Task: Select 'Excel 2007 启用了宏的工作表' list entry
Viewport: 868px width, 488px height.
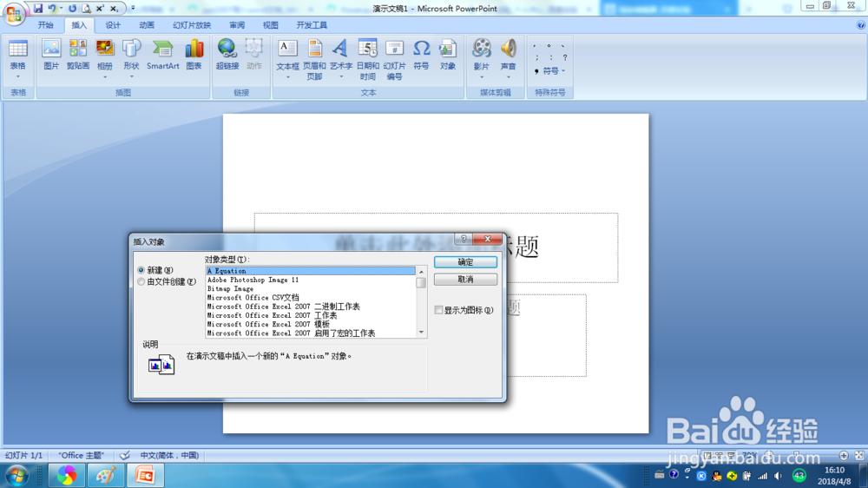Action: point(311,333)
